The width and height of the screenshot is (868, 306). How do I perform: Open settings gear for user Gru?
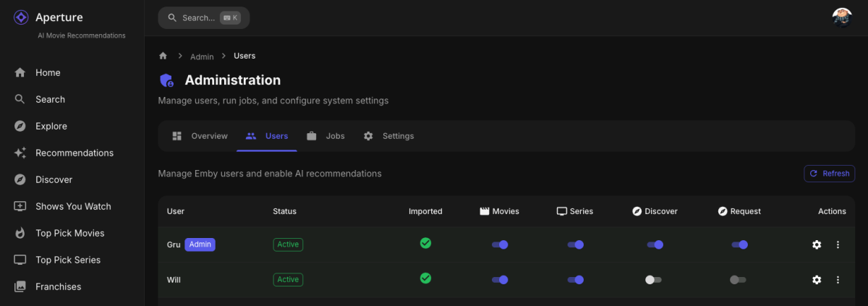(x=817, y=245)
